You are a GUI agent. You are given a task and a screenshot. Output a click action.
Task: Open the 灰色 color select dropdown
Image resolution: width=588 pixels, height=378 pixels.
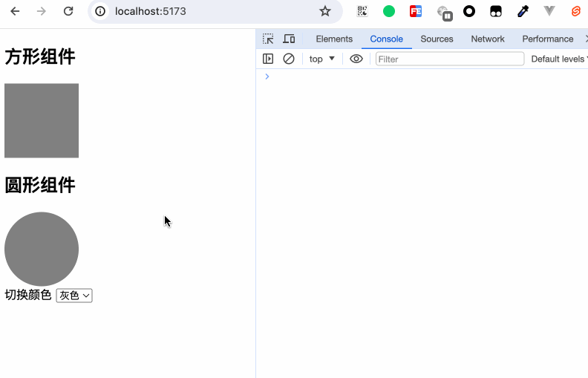click(74, 296)
